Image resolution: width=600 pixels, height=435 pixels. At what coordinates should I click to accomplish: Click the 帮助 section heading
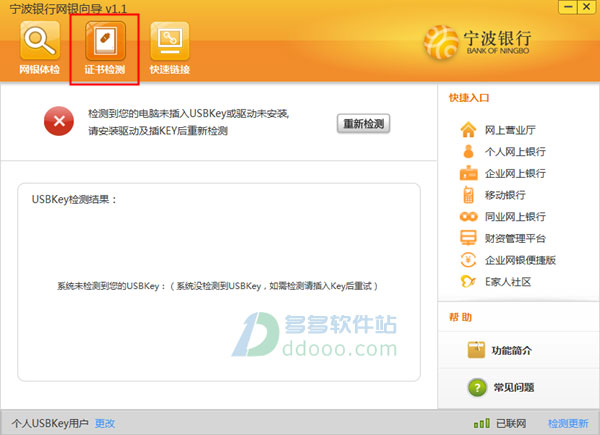pyautogui.click(x=460, y=317)
